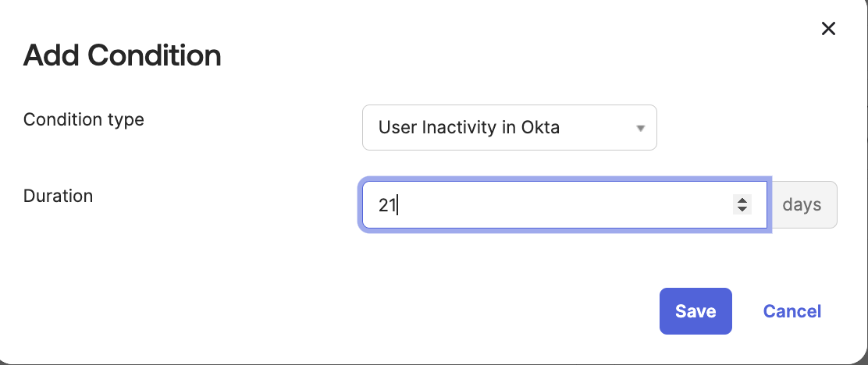Cancel adding the condition
This screenshot has height=365, width=868.
(x=792, y=311)
